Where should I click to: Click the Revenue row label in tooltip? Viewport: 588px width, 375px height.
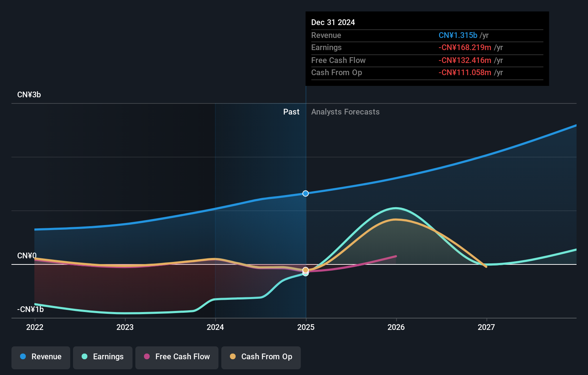[326, 35]
